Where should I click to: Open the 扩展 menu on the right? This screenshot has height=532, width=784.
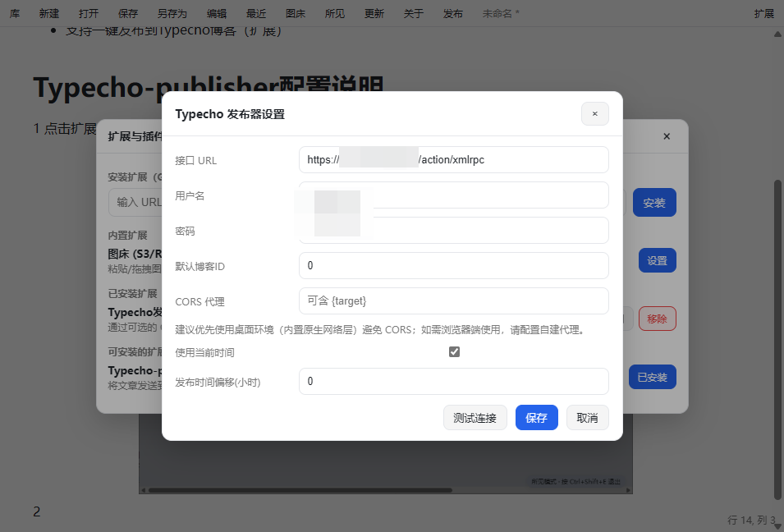(763, 14)
